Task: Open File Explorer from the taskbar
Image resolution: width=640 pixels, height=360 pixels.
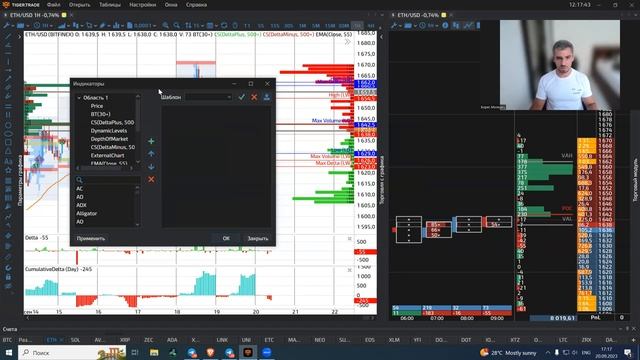Action: click(x=154, y=352)
